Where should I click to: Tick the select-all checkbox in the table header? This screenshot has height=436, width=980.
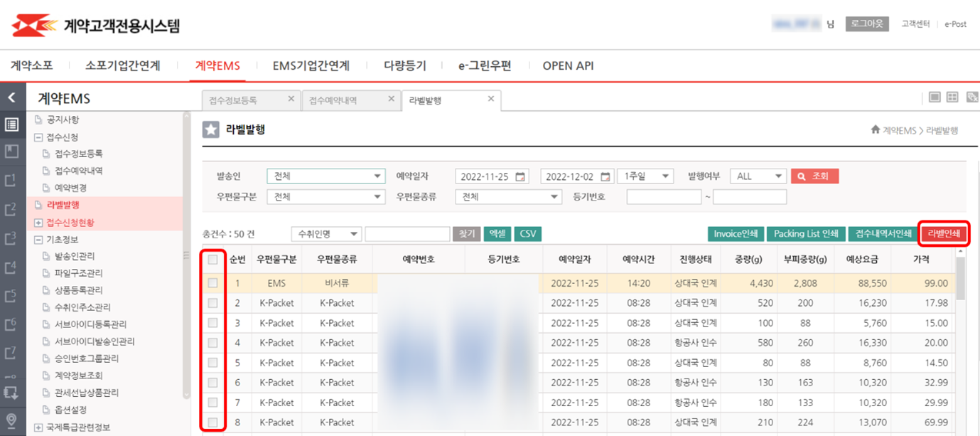pos(212,260)
